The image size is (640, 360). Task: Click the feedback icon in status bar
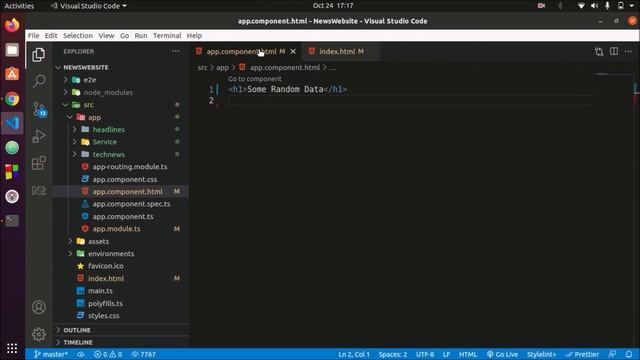[612, 354]
